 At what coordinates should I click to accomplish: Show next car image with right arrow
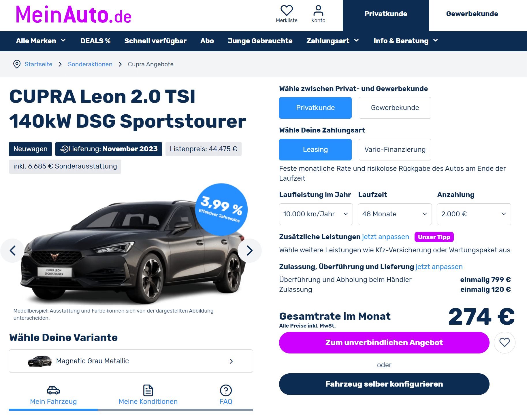(x=250, y=251)
